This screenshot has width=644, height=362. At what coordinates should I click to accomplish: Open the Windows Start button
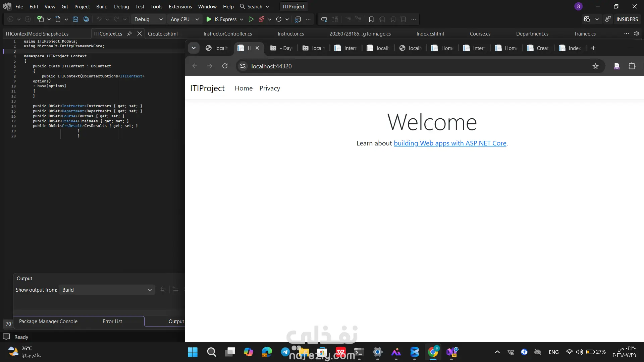(x=193, y=352)
